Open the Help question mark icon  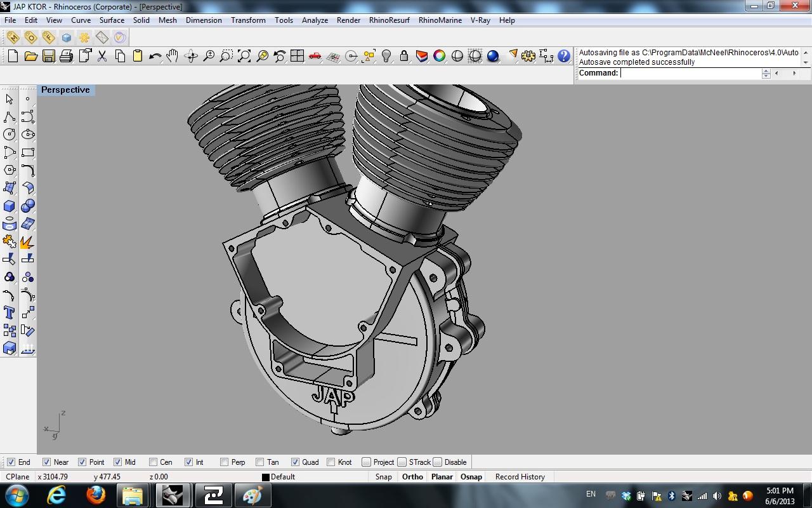[563, 57]
